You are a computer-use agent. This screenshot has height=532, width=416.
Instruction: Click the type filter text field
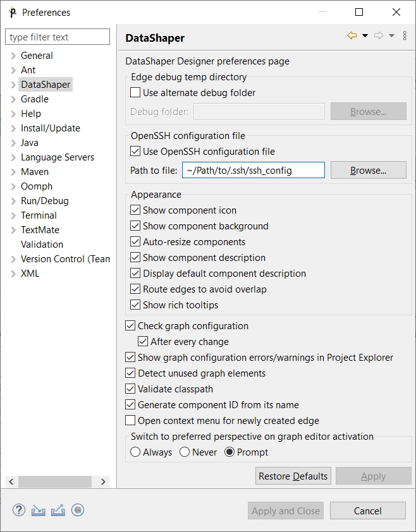point(58,37)
